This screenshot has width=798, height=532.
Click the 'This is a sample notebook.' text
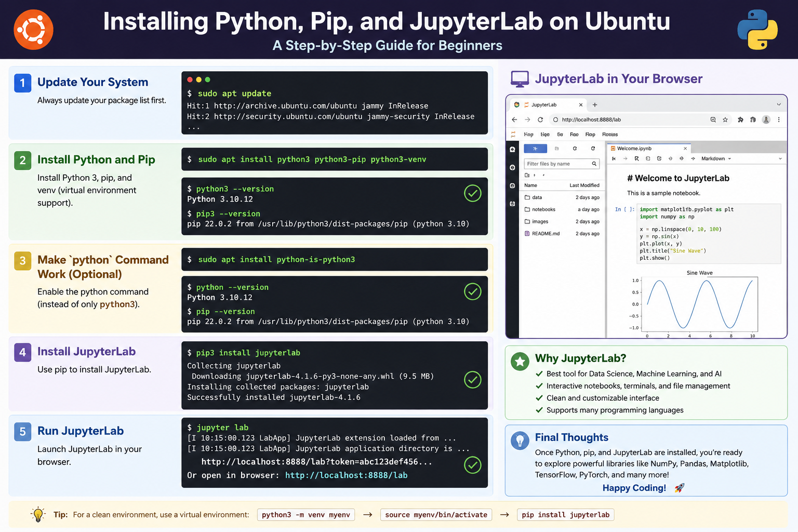coord(663,193)
